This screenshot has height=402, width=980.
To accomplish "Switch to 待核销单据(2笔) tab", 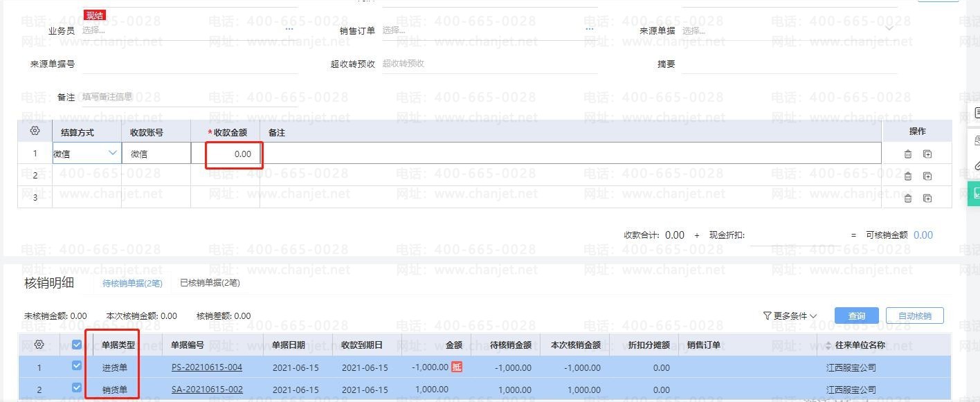I will point(132,282).
